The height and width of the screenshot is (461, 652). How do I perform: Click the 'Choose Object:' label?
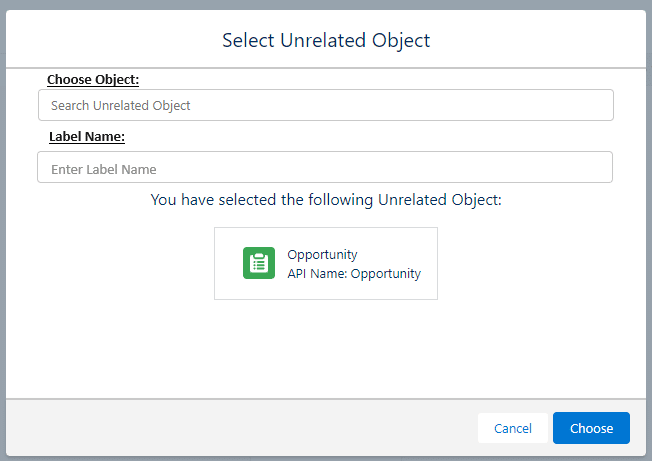pos(93,79)
